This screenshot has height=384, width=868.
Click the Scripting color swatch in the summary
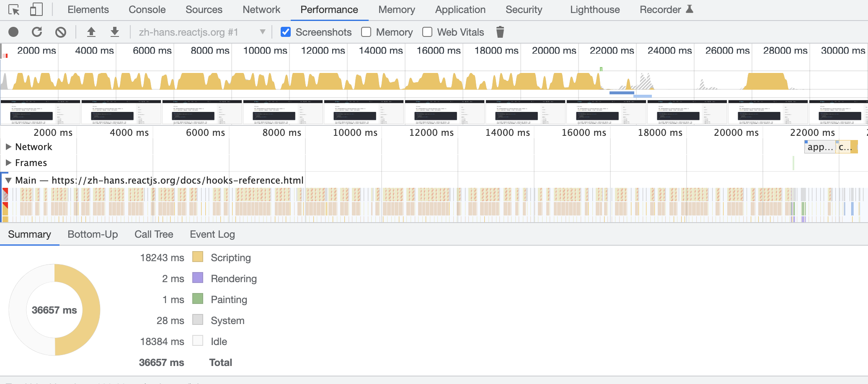click(198, 257)
